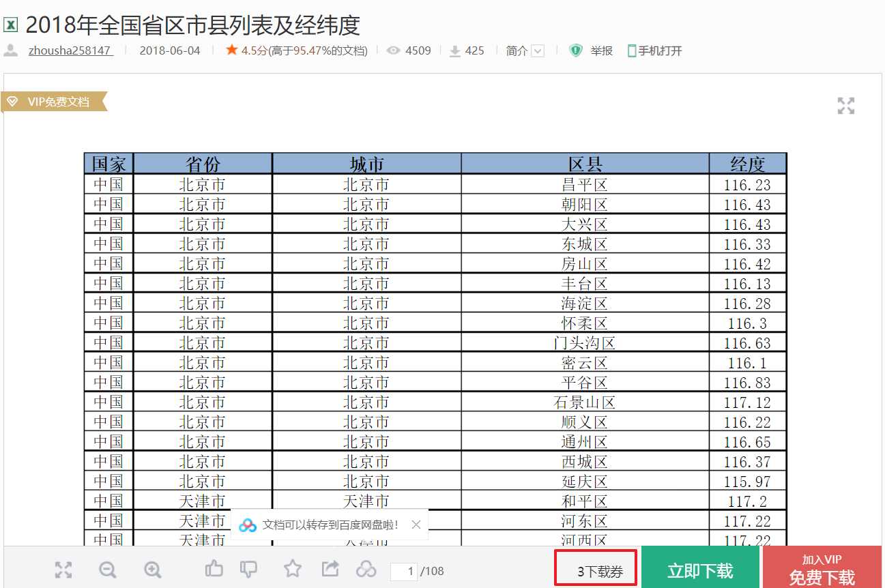Viewport: 885px width, 588px height.
Task: Click the report shield icon
Action: point(576,50)
